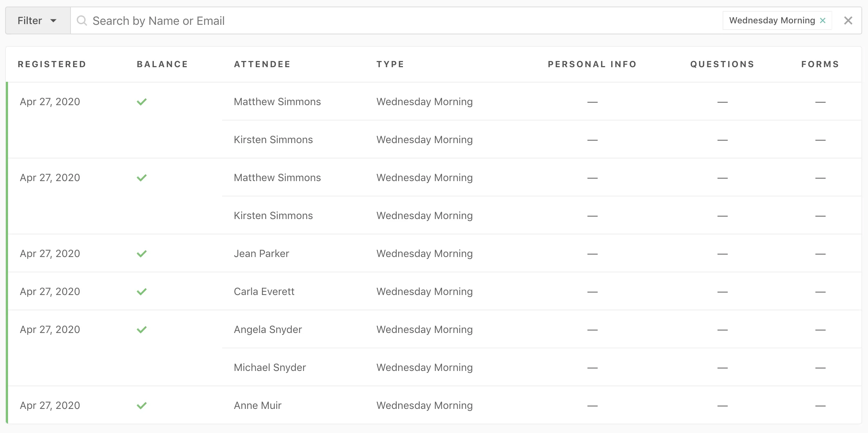
Task: Sort by Registered column header
Action: coord(52,64)
